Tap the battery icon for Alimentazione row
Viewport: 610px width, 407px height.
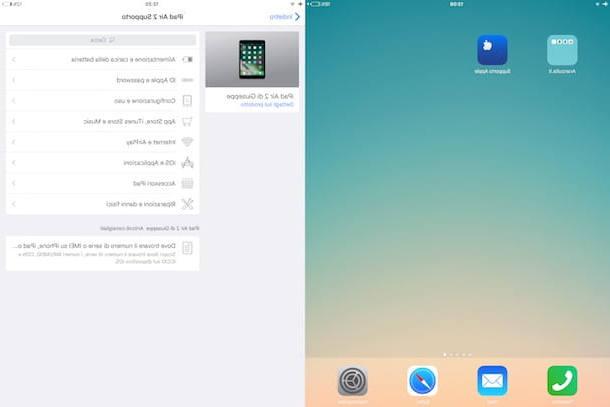coord(188,60)
